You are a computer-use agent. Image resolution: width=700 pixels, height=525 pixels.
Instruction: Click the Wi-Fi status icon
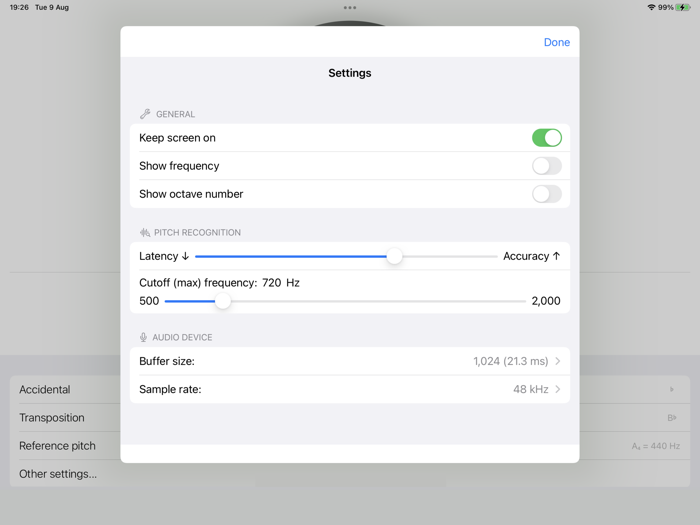[x=651, y=7]
